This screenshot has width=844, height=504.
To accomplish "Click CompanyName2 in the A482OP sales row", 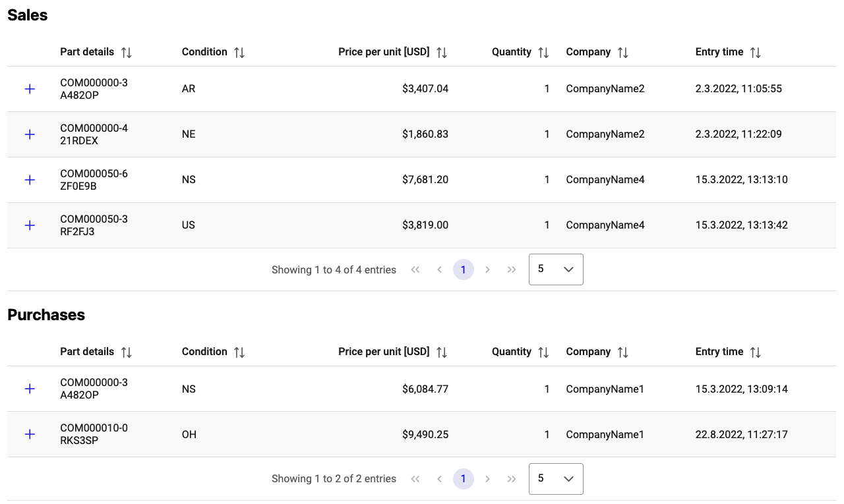I will coord(605,89).
